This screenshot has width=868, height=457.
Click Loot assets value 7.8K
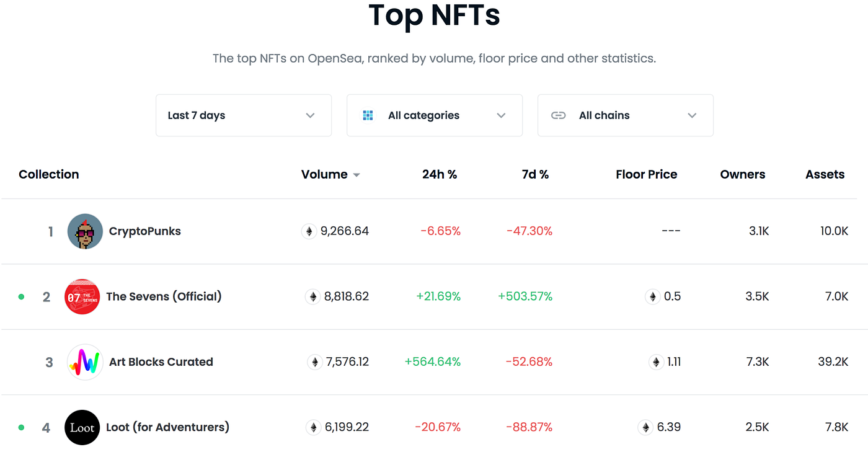pos(837,427)
